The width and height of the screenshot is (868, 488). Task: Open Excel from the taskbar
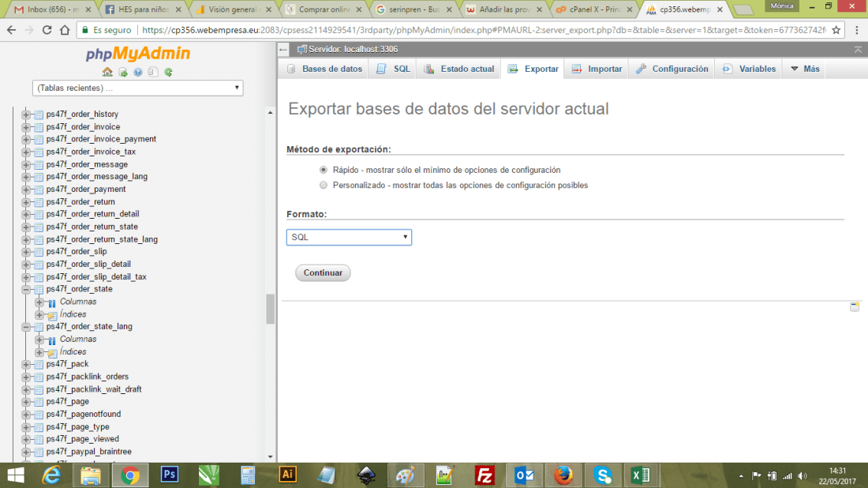pos(641,475)
